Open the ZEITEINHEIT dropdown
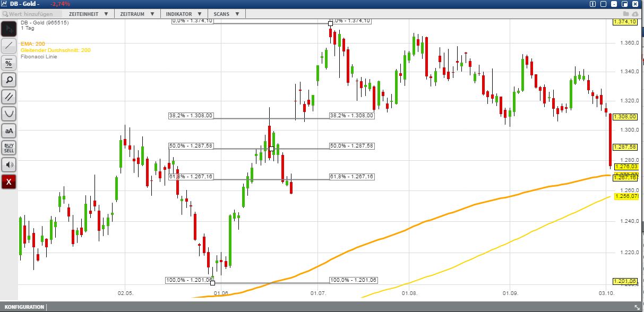Image resolution: width=644 pixels, height=312 pixels. [88, 14]
